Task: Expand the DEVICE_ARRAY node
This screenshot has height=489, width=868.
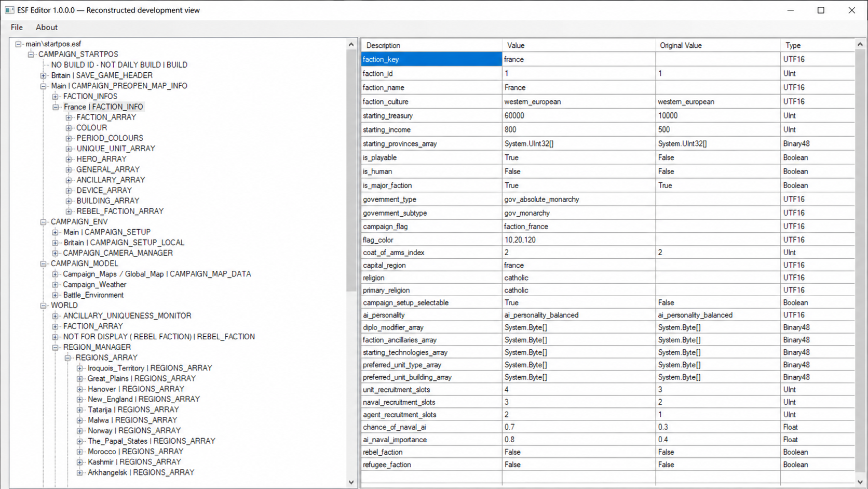Action: 69,190
